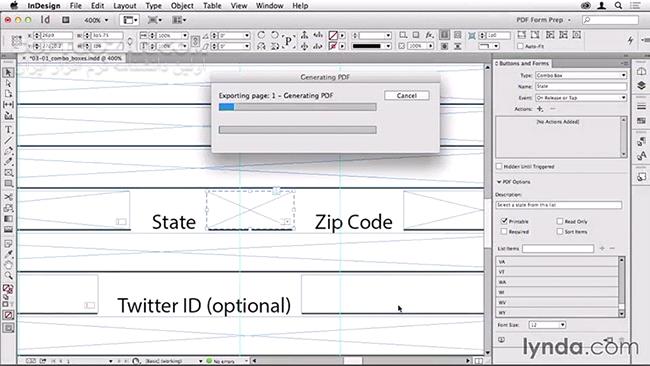Collapse the PDF Options section

(x=499, y=182)
